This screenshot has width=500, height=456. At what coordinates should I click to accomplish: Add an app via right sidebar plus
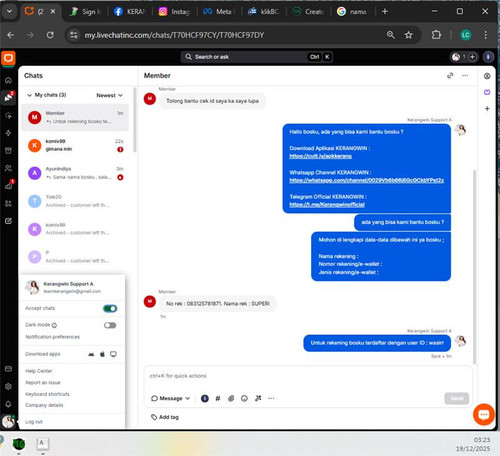pos(487,109)
